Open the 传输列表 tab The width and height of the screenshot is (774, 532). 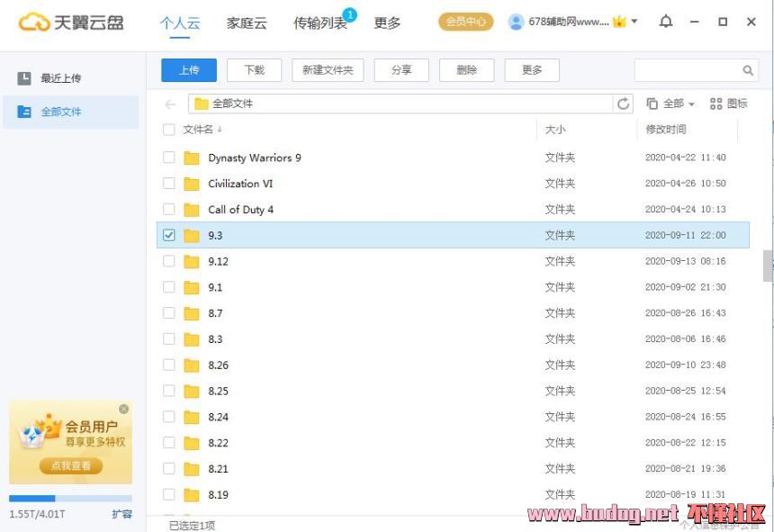tap(320, 23)
